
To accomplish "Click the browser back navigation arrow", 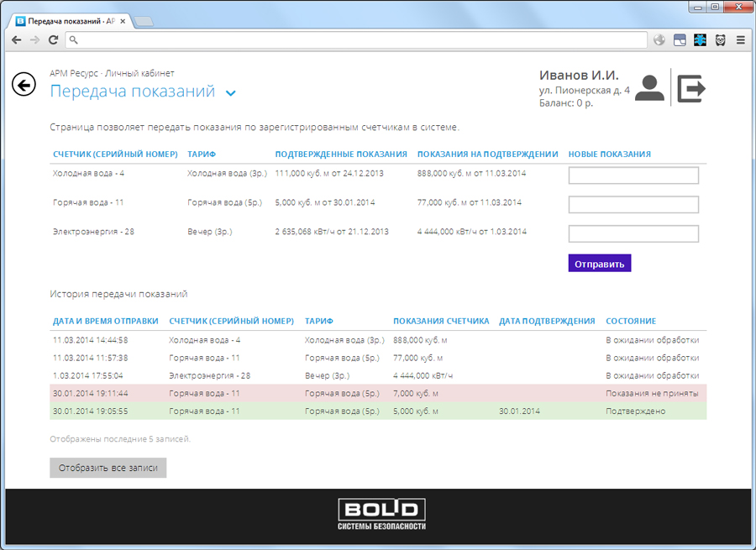I will [x=17, y=39].
